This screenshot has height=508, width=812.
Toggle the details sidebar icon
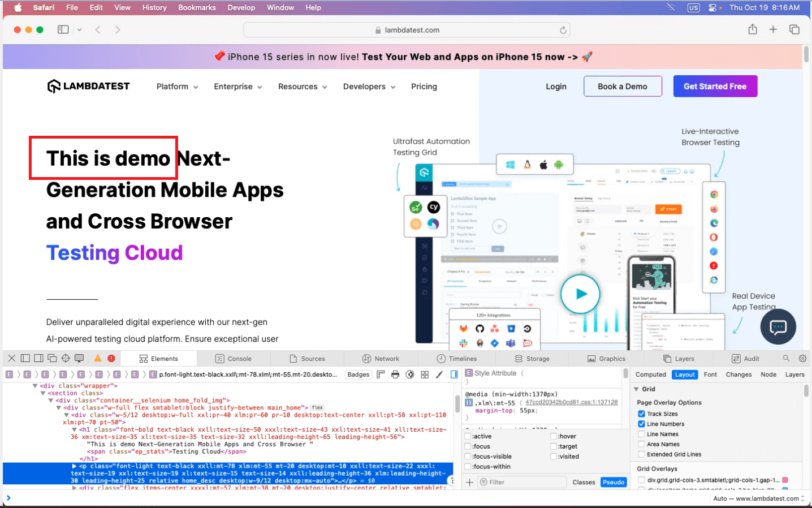click(454, 374)
